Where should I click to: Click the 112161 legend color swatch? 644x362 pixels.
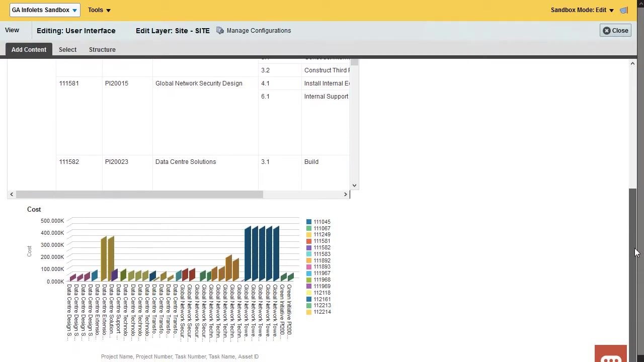(309, 299)
